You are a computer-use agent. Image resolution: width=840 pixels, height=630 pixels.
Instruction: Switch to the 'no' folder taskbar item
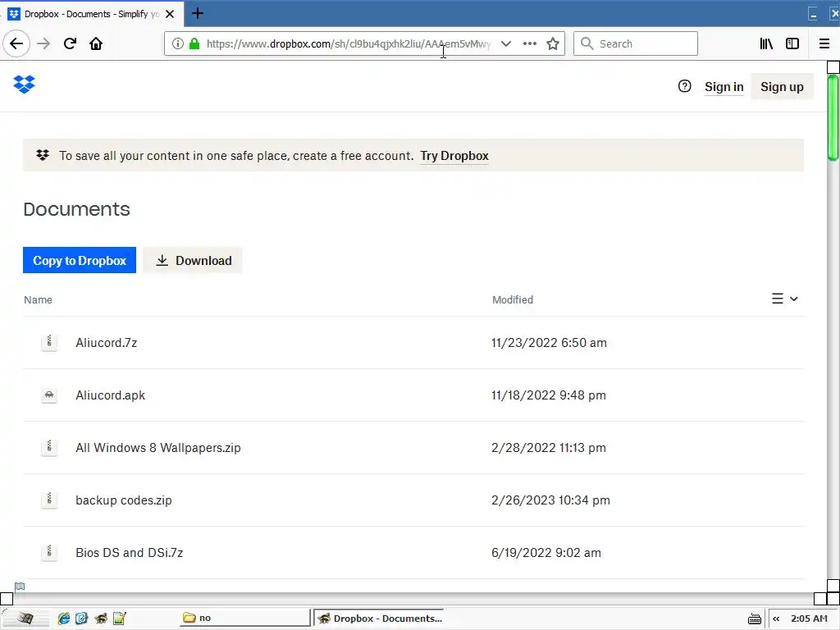(x=244, y=619)
